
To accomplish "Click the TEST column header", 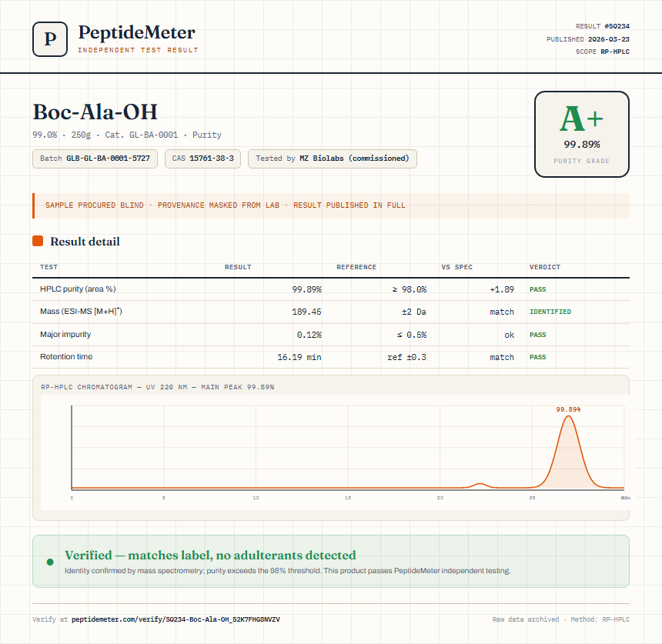I will click(x=49, y=267).
